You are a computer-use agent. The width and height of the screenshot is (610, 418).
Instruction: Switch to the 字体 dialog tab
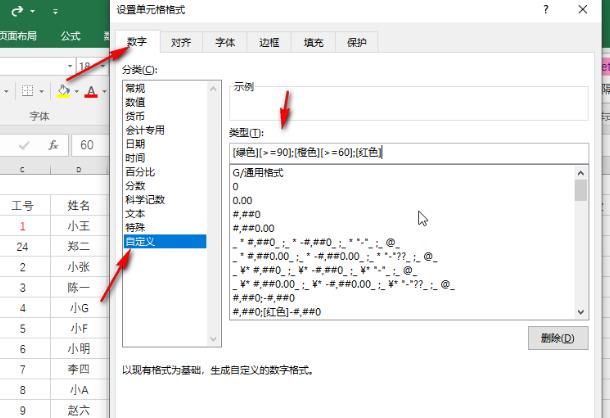point(225,42)
